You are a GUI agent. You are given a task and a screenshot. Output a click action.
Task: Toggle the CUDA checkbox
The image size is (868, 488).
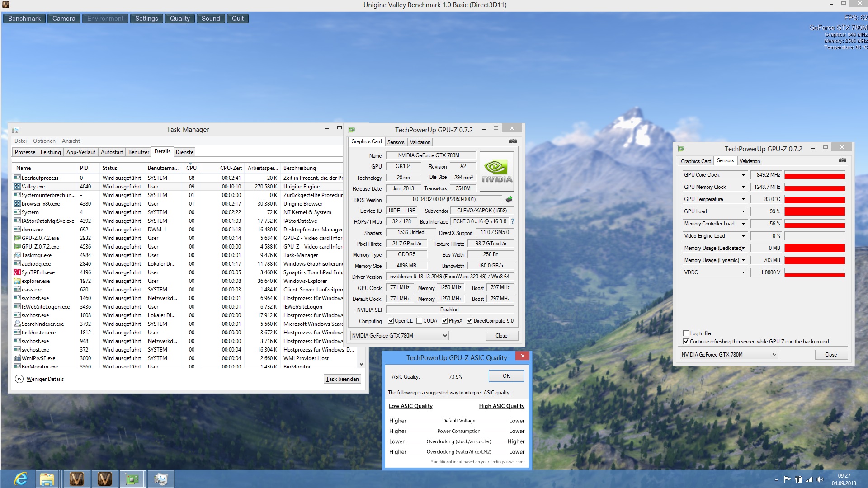tap(419, 321)
